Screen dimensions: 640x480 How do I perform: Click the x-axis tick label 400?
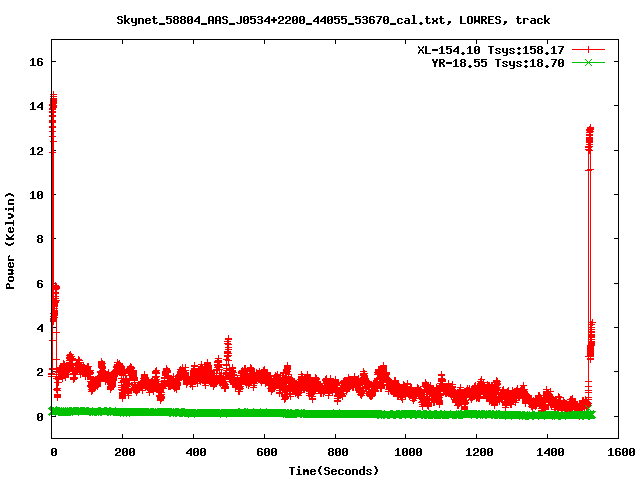(196, 452)
